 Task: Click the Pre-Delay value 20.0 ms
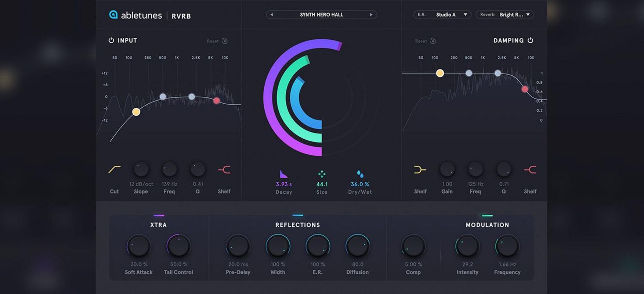tap(238, 264)
